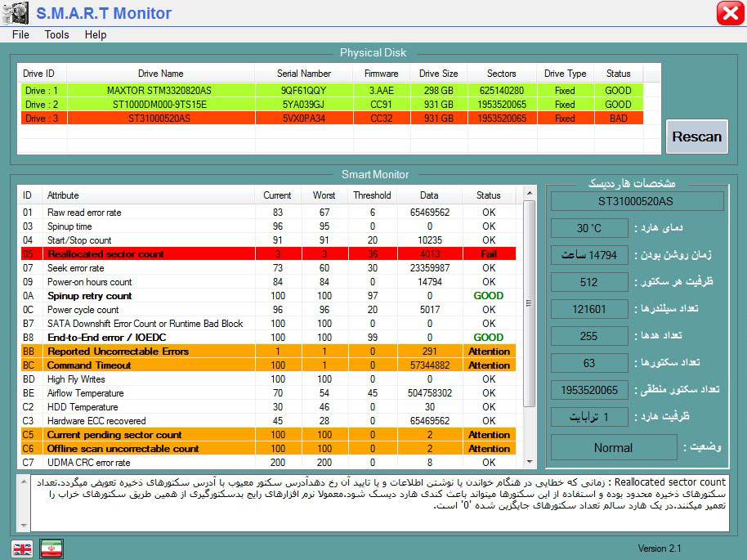The height and width of the screenshot is (560, 747).
Task: Select Drive : 3 ST31000520AS row
Action: tap(332, 119)
